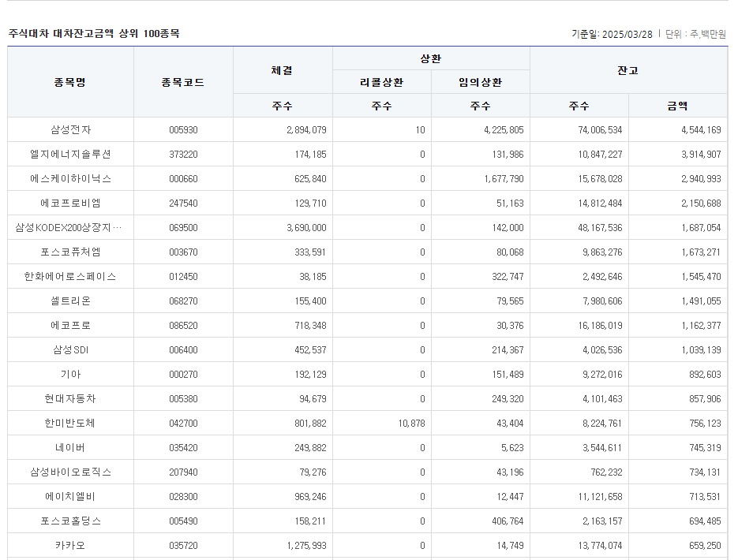
Task: Click 기아 금액 value 892,603
Action: pos(705,375)
